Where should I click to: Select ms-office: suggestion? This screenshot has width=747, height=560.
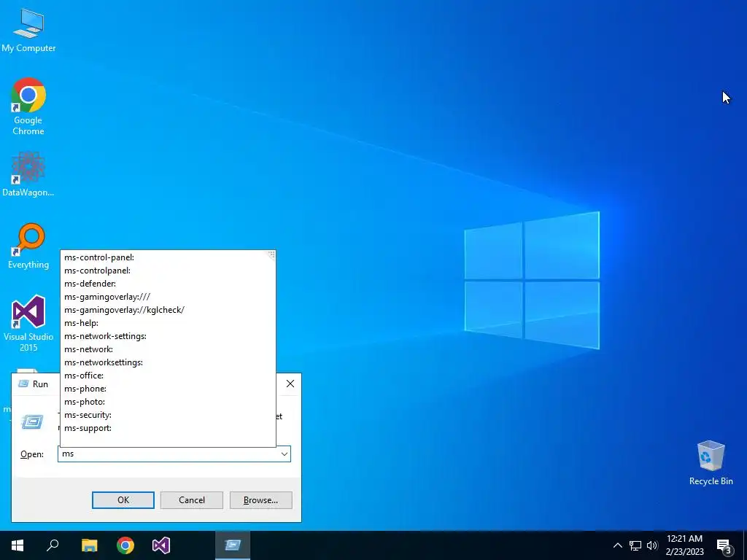pos(169,376)
